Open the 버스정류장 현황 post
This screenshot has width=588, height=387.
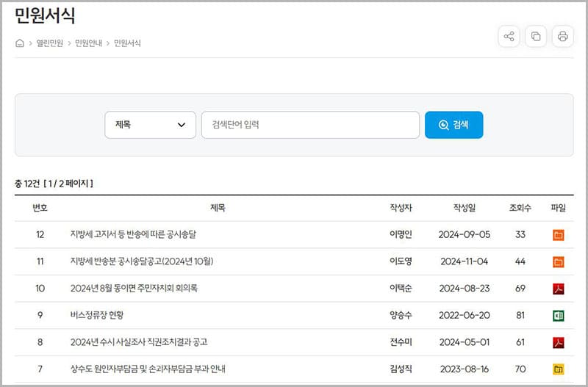pos(97,316)
